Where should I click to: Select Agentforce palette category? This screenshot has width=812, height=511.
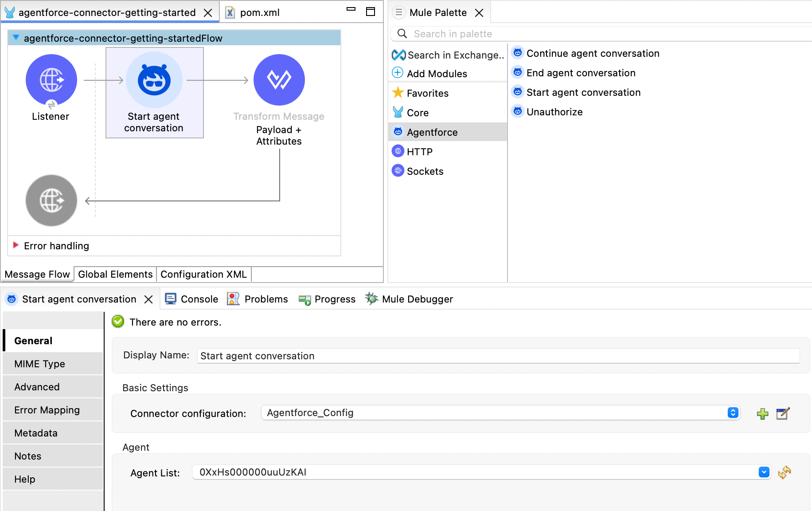[448, 132]
